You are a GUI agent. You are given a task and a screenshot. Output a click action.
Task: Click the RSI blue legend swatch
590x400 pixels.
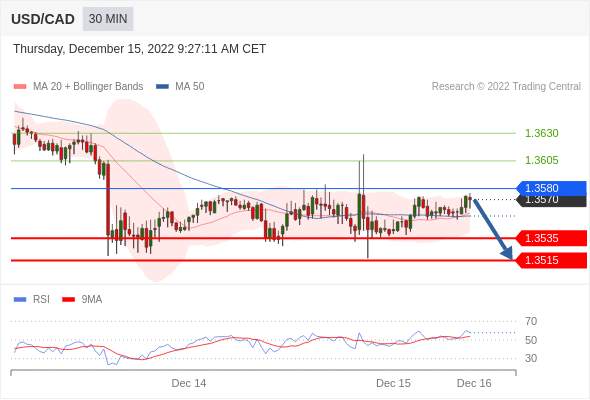[x=20, y=300]
